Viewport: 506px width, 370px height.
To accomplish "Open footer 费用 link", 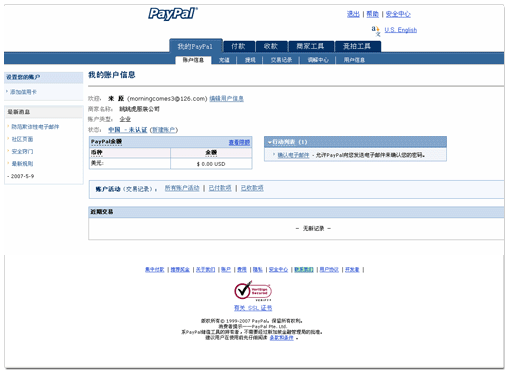I will coord(242,269).
